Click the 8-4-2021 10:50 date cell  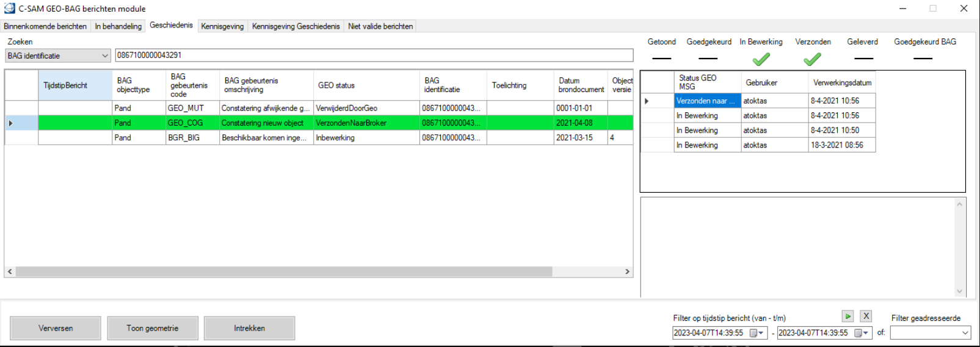point(842,131)
